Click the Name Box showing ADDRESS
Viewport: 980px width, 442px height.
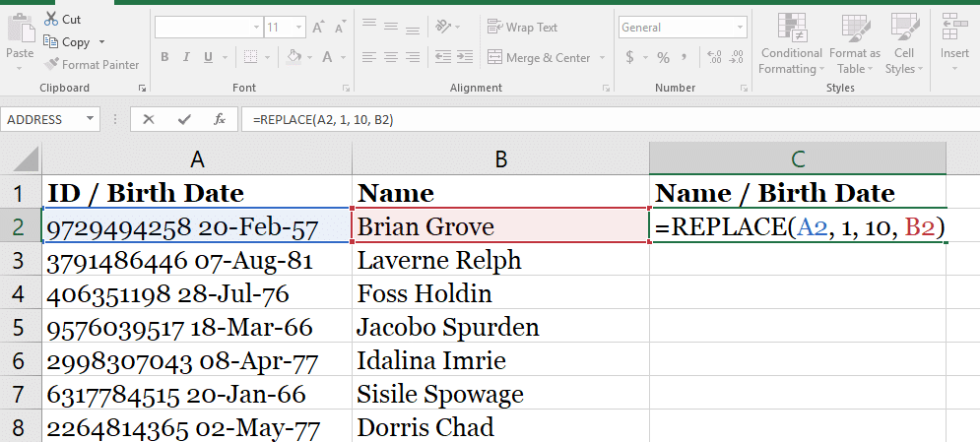pos(42,119)
